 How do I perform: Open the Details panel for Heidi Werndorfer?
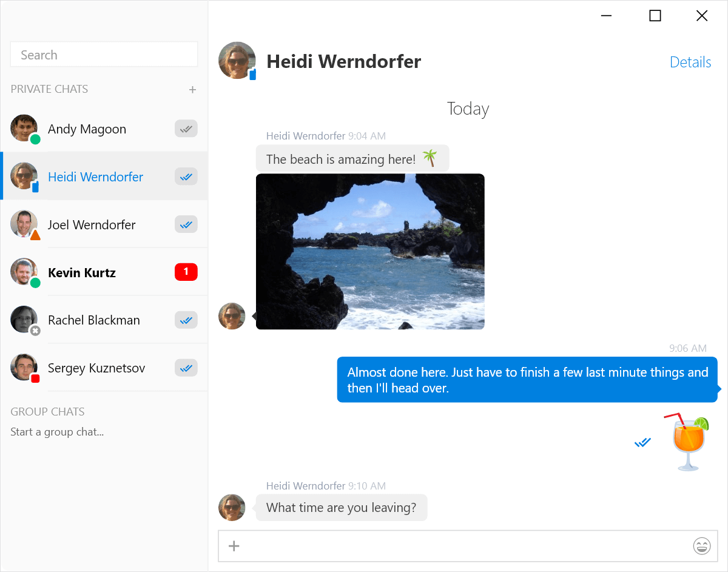(690, 62)
